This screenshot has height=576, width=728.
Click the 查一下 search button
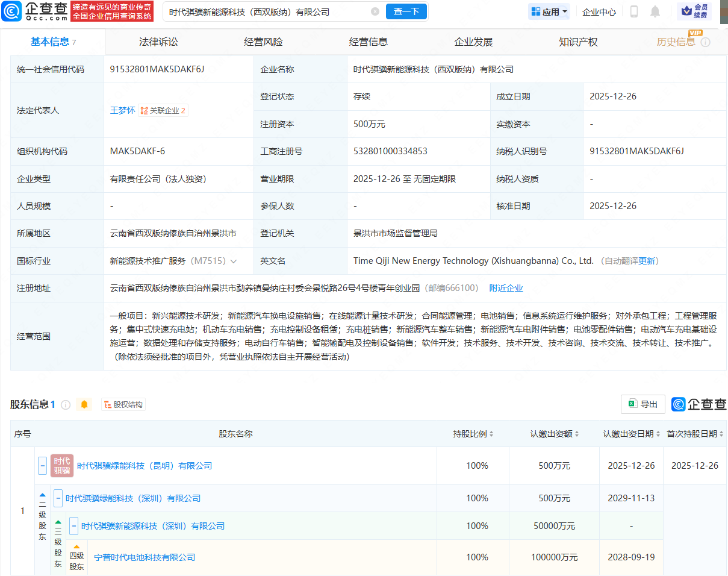coord(406,11)
